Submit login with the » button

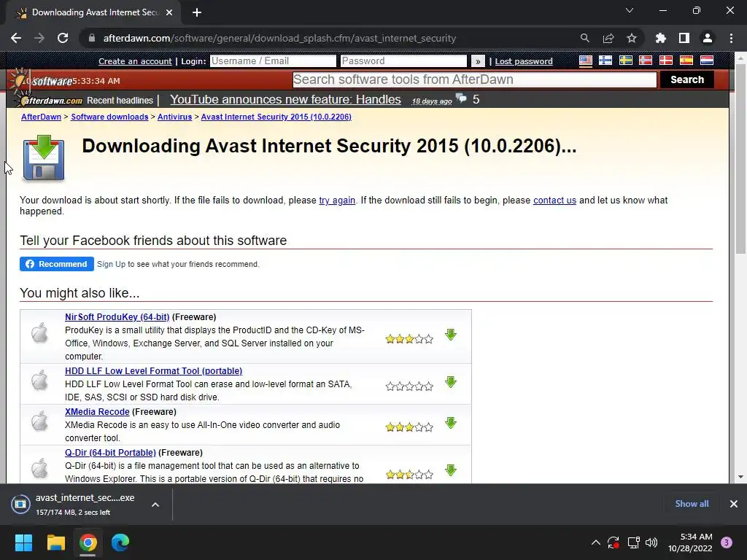pos(477,61)
